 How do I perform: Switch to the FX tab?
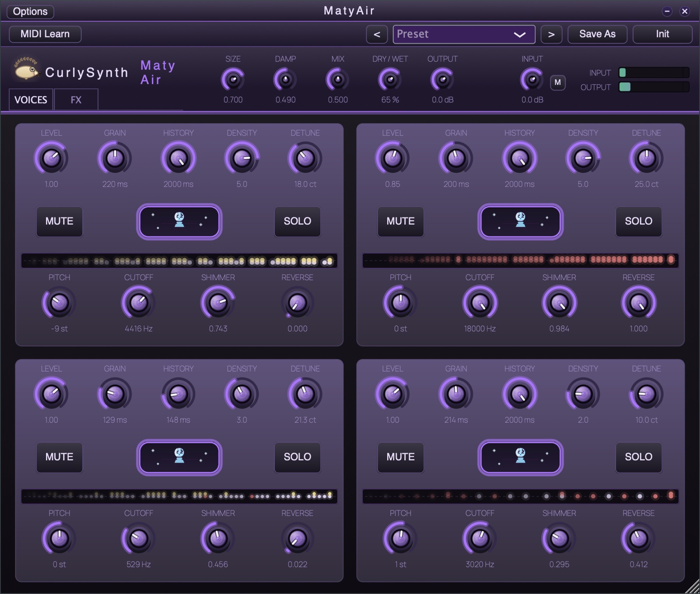coord(76,100)
